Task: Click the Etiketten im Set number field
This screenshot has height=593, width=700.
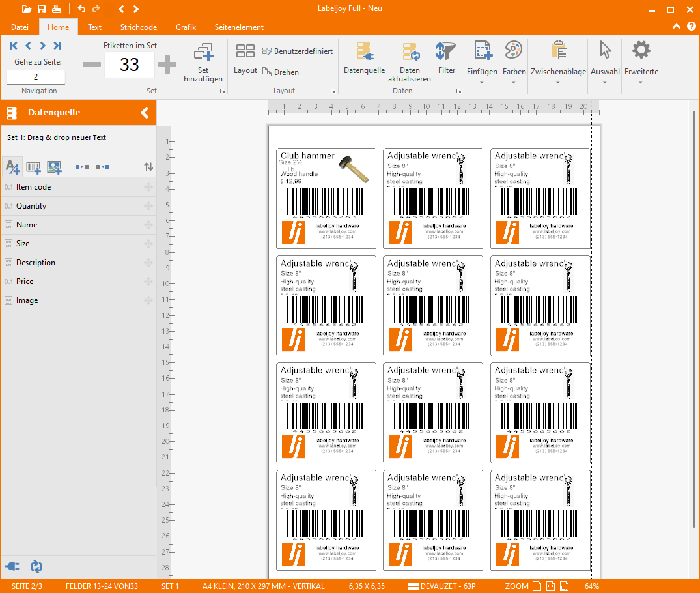Action: (130, 65)
